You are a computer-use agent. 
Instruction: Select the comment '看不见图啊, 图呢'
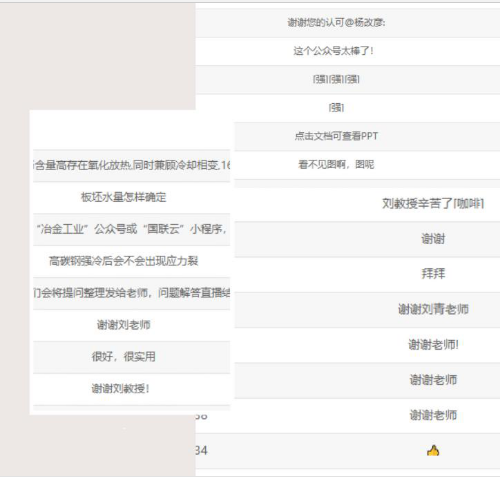[336, 164]
